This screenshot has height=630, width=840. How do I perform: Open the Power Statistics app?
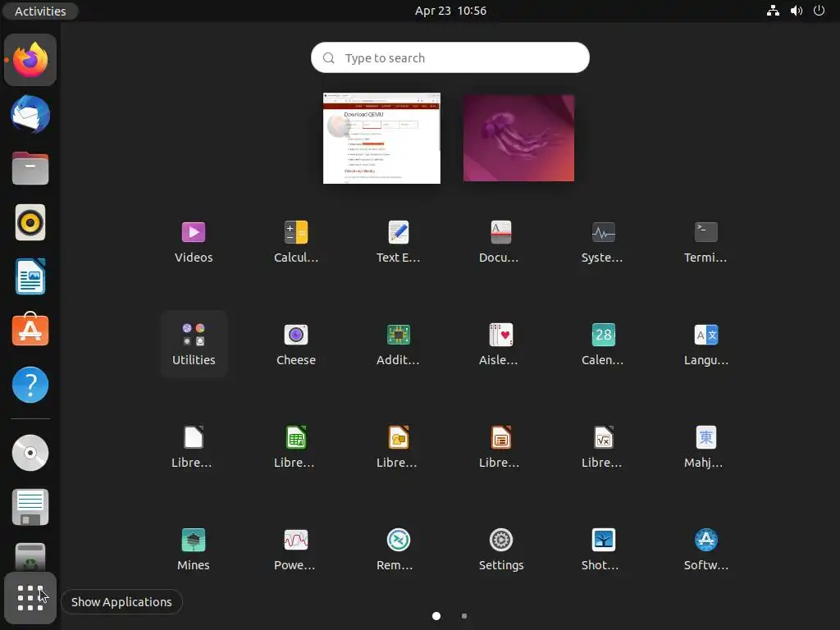[x=295, y=550]
